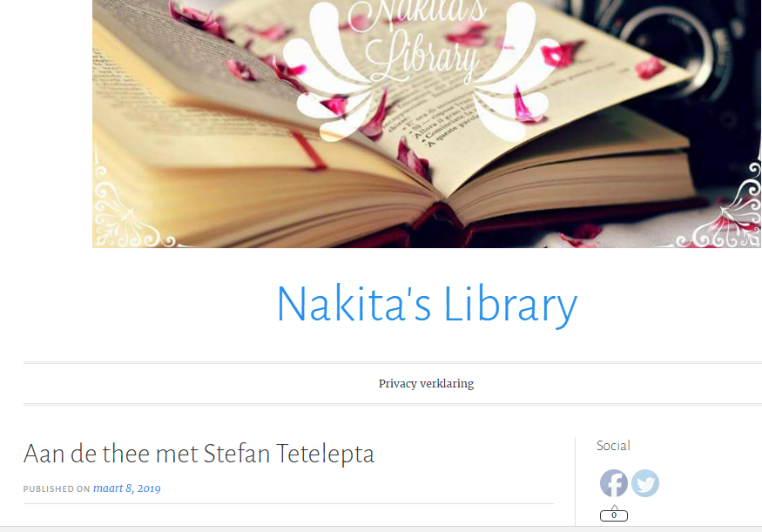762x532 pixels.
Task: Follow the maart 8, 2019 date link
Action: 127,488
